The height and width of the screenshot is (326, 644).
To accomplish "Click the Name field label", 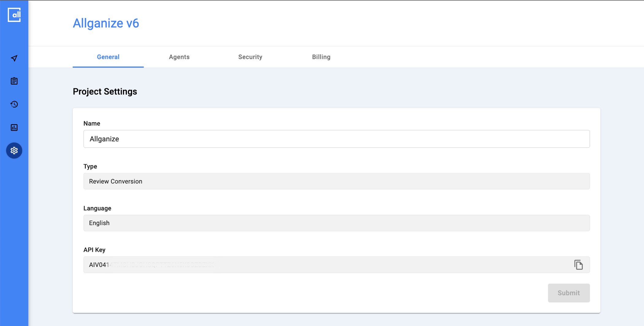I will click(92, 123).
